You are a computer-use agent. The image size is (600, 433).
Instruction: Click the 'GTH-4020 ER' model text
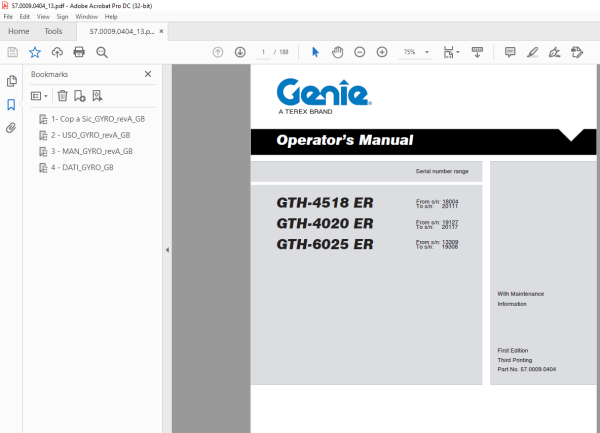pyautogui.click(x=325, y=223)
